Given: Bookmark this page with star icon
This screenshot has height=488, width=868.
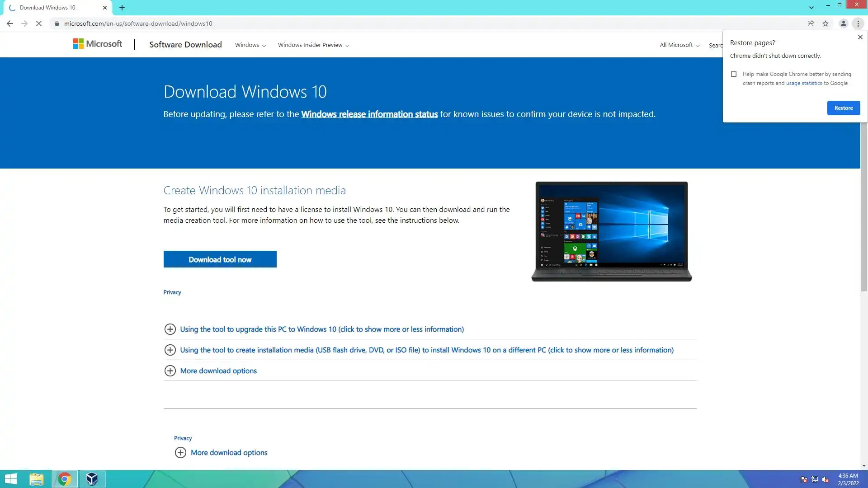Looking at the screenshot, I should (826, 23).
